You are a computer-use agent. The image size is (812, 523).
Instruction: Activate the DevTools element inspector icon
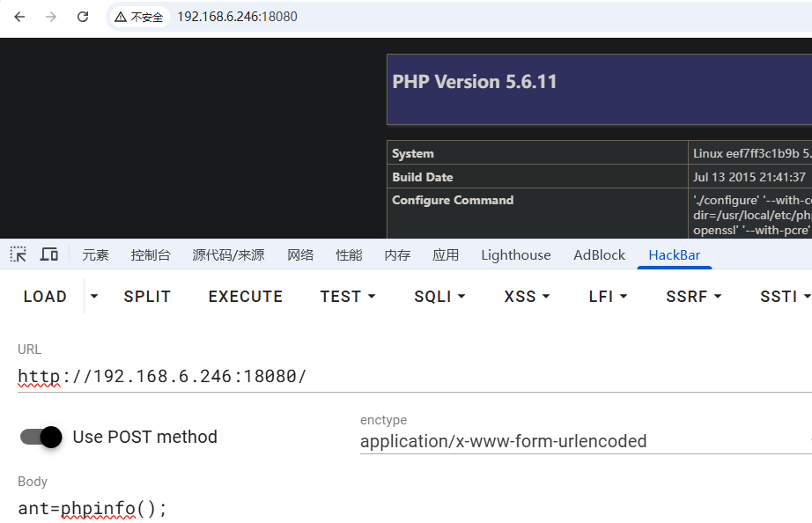pyautogui.click(x=18, y=254)
